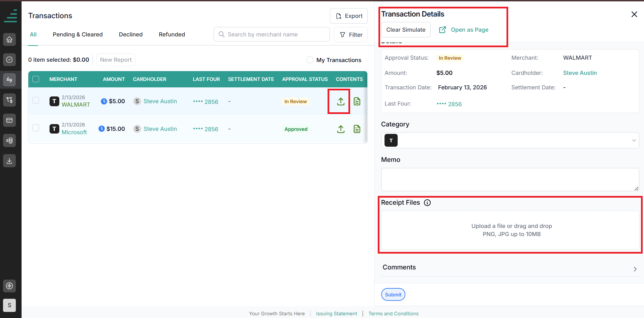The height and width of the screenshot is (318, 644).
Task: Open Terms and Conditions link
Action: click(x=393, y=314)
